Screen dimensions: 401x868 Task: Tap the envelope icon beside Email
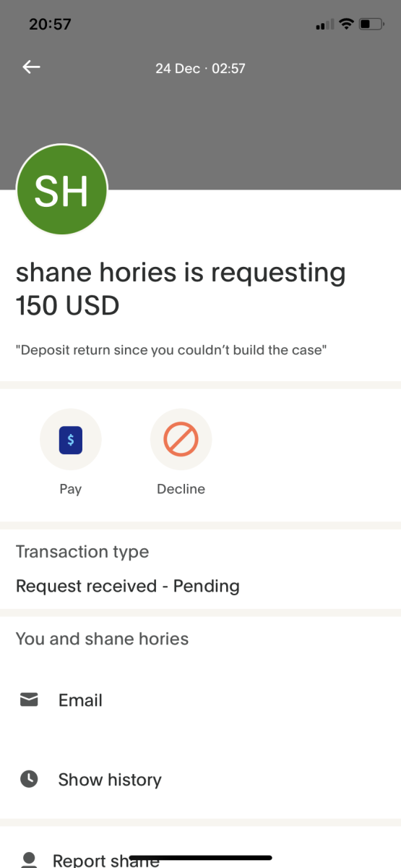tap(29, 699)
